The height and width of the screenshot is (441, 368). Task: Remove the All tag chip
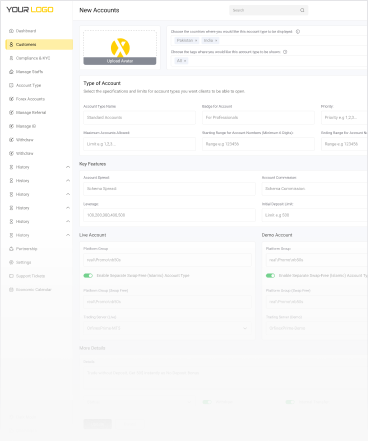[x=185, y=61]
